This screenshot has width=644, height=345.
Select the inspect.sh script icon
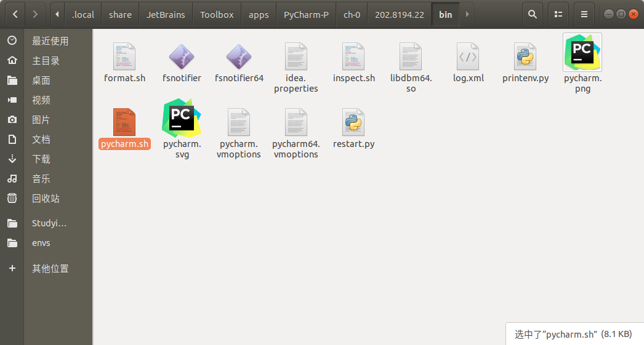tap(353, 57)
